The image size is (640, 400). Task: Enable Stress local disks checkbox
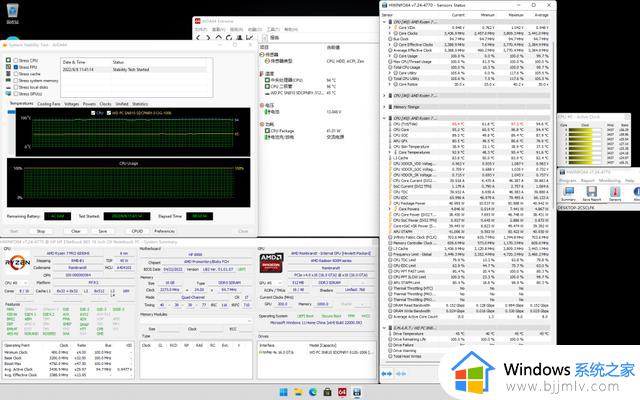tap(16, 87)
